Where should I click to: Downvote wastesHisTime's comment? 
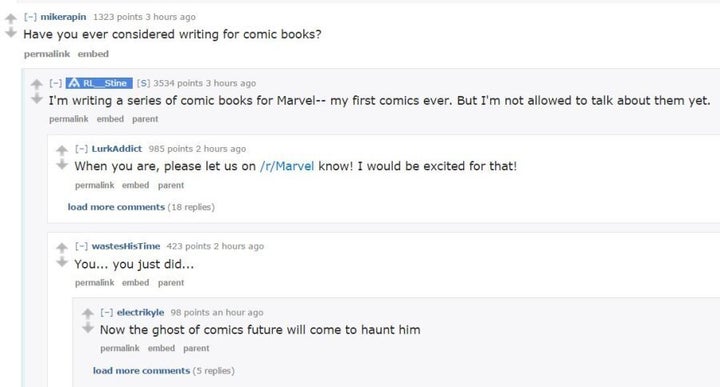click(62, 262)
